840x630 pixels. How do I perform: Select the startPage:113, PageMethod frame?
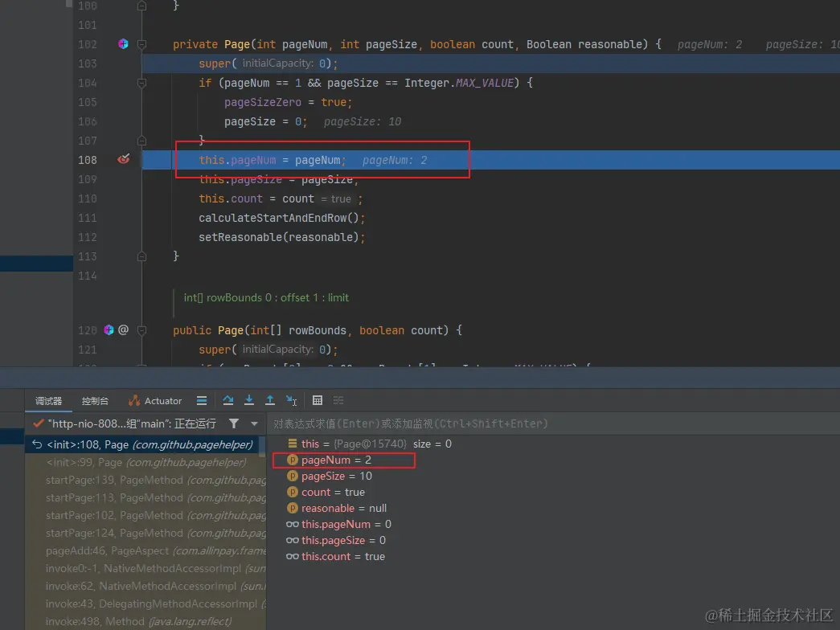(x=145, y=497)
